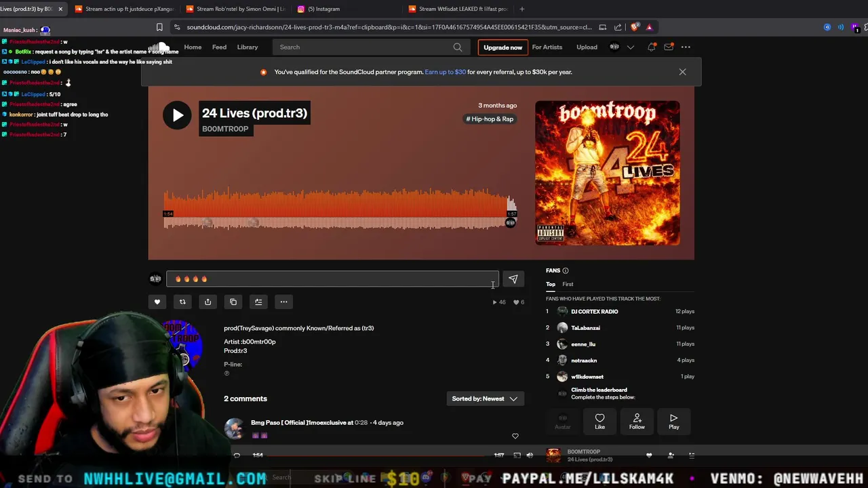Screen dimensions: 868x488
Task: Toggle repeat in the bottom player bar
Action: (237, 455)
